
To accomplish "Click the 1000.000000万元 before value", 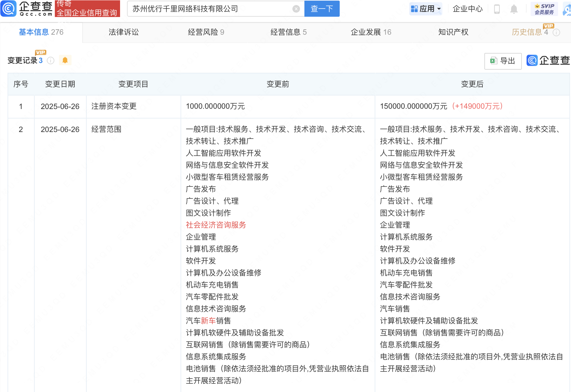I will tap(215, 106).
